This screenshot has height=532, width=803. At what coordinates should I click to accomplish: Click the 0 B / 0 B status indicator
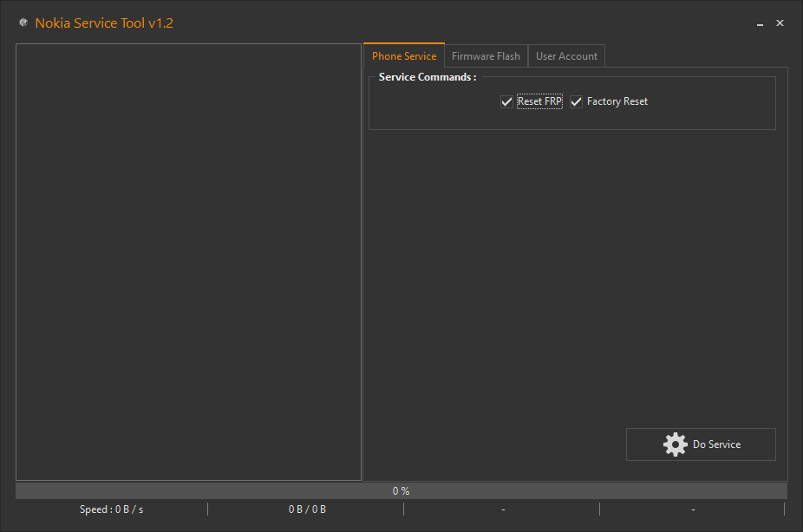coord(307,509)
